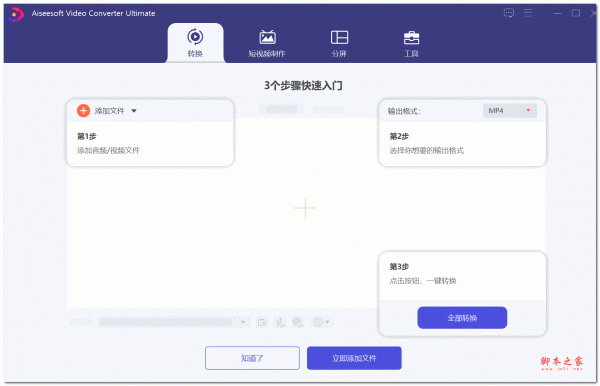600x386 pixels.
Task: Open the hamburger menu in title bar
Action: [x=528, y=13]
